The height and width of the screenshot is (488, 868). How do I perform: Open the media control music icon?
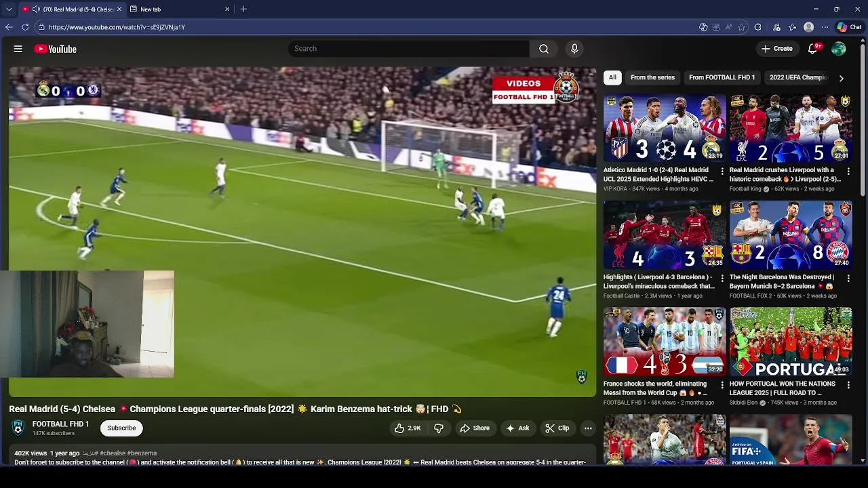(776, 27)
